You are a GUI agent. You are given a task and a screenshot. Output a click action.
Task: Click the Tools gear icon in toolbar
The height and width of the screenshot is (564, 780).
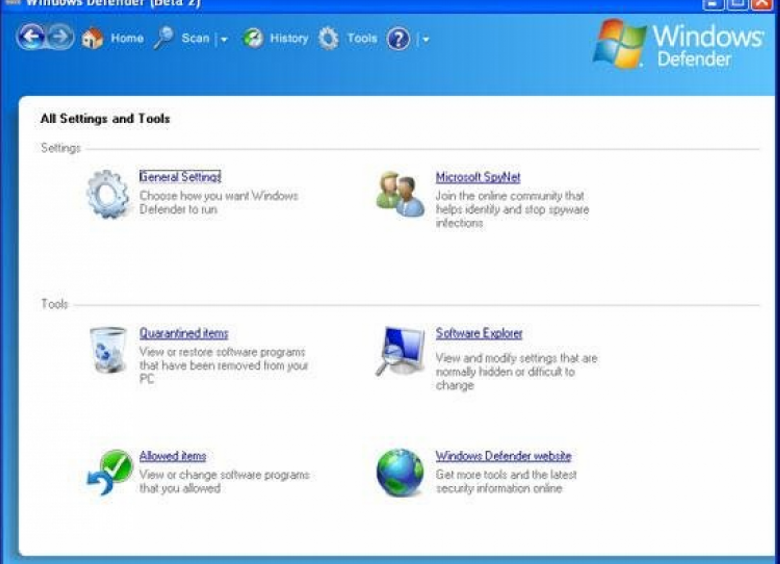tap(328, 38)
